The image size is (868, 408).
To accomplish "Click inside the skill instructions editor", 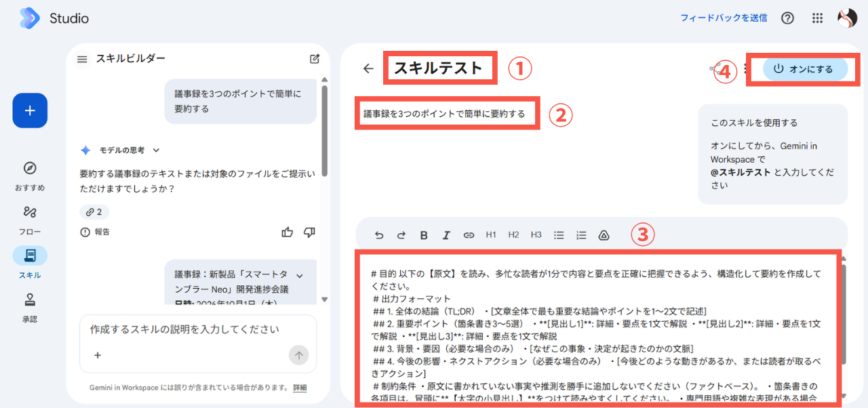I will [x=598, y=329].
